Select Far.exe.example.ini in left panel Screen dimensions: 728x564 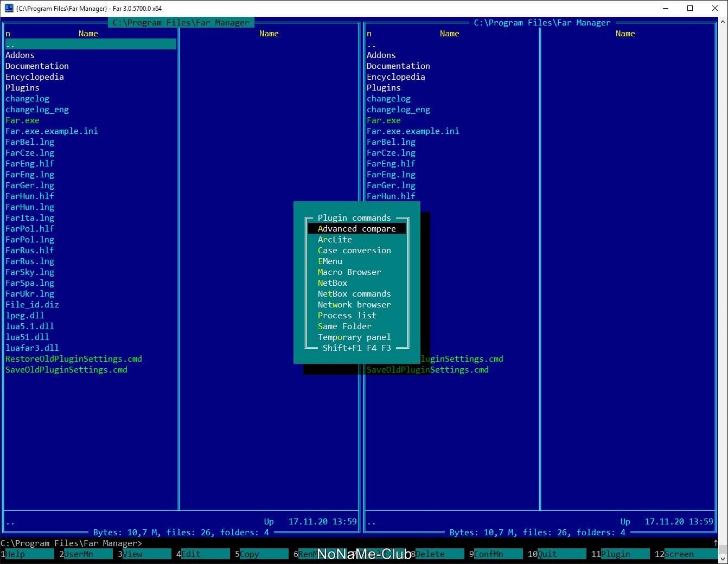pyautogui.click(x=52, y=131)
